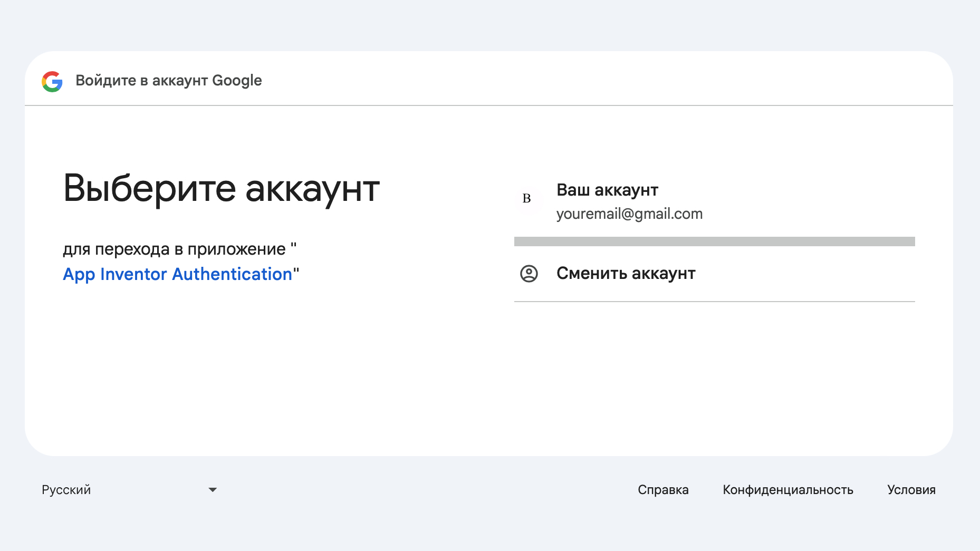
Task: Click the Выберите аккаунт heading
Action: pyautogui.click(x=222, y=189)
